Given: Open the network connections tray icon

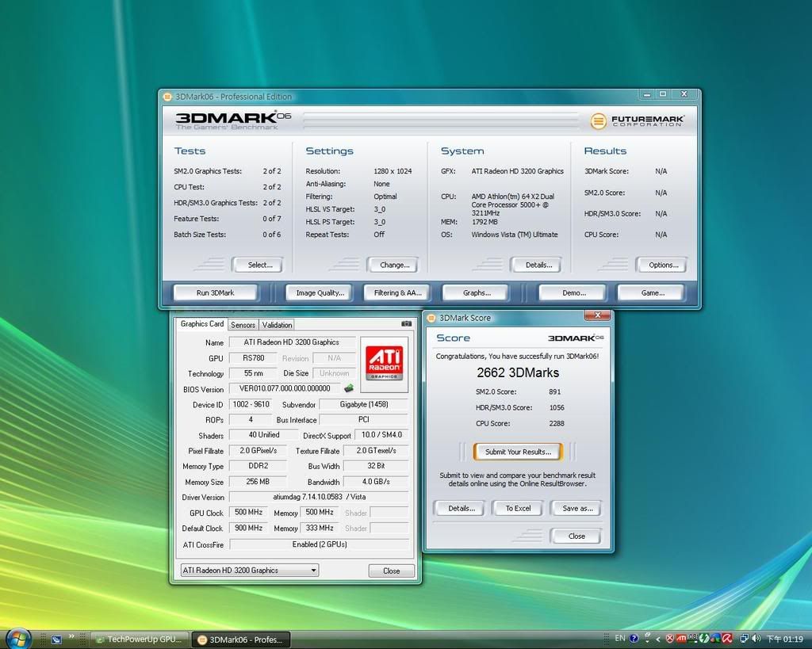Looking at the screenshot, I should [744, 639].
